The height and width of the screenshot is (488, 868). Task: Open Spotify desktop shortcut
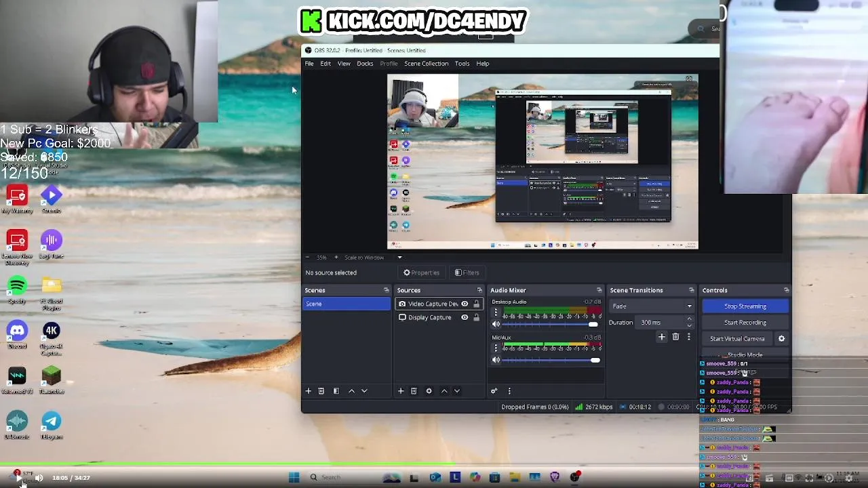point(17,289)
